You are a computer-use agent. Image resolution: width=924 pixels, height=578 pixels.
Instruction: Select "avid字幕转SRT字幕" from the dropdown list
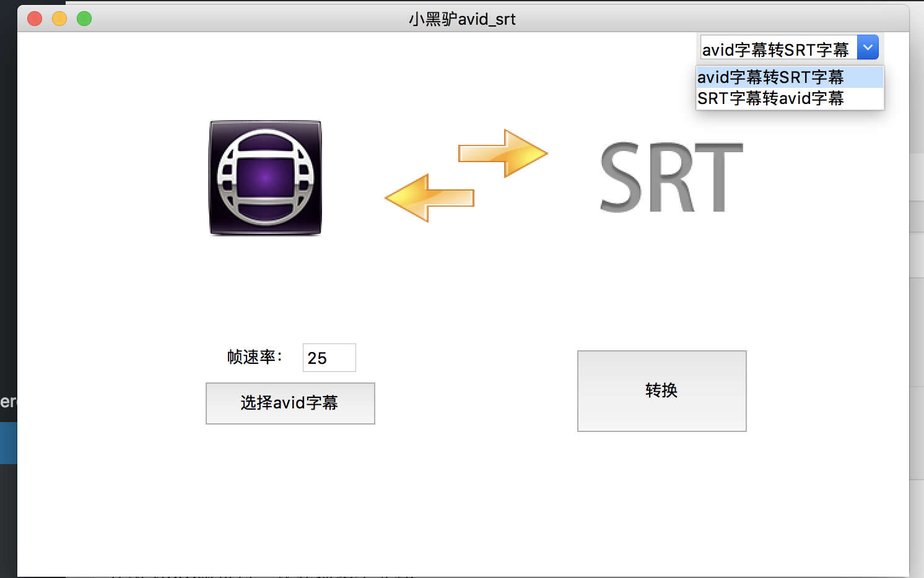790,77
